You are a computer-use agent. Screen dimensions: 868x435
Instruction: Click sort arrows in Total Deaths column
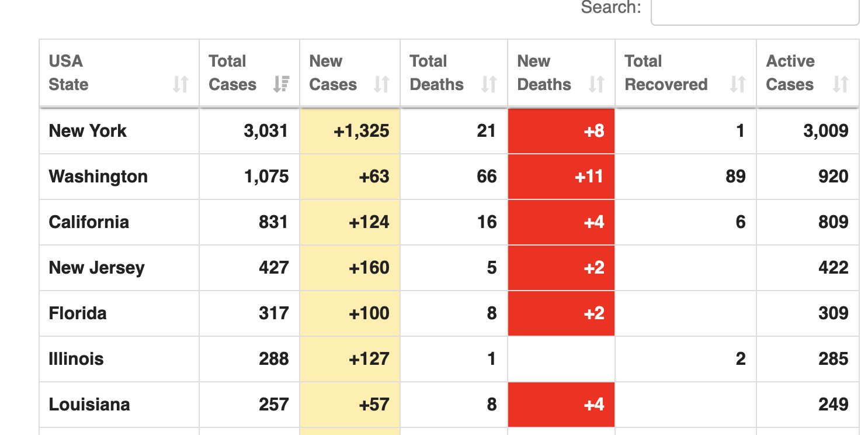point(489,85)
